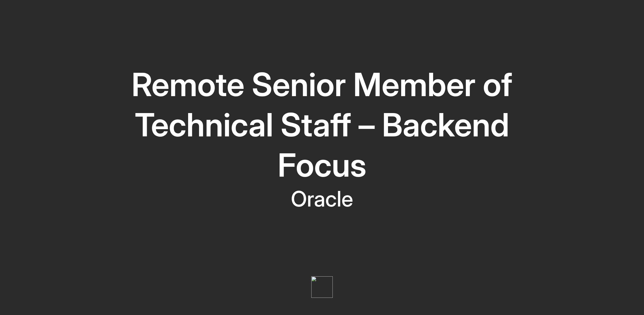The width and height of the screenshot is (644, 315).
Task: Click the "Oracle" company name
Action: click(x=322, y=199)
